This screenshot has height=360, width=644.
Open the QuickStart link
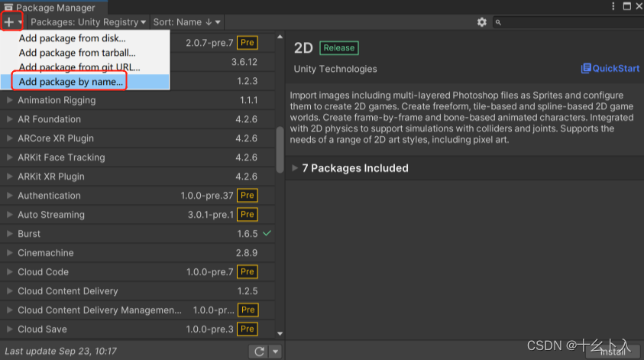coord(610,68)
